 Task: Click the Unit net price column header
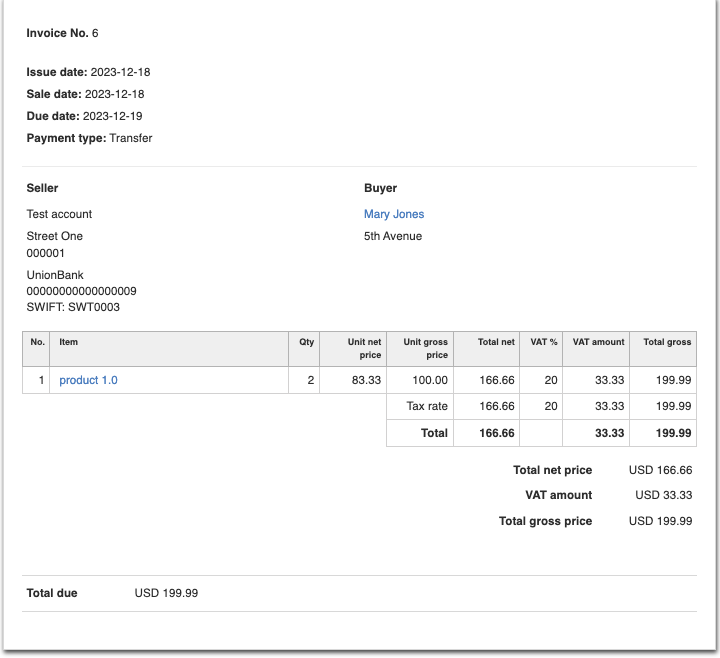[364, 348]
